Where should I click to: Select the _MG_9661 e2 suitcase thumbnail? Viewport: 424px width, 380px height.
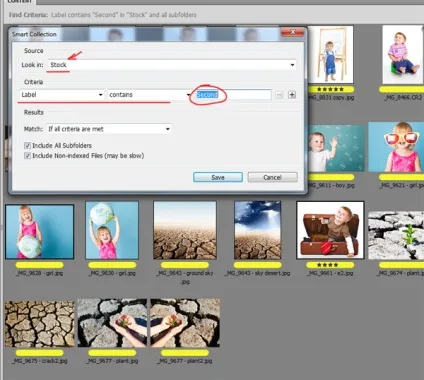pyautogui.click(x=330, y=230)
